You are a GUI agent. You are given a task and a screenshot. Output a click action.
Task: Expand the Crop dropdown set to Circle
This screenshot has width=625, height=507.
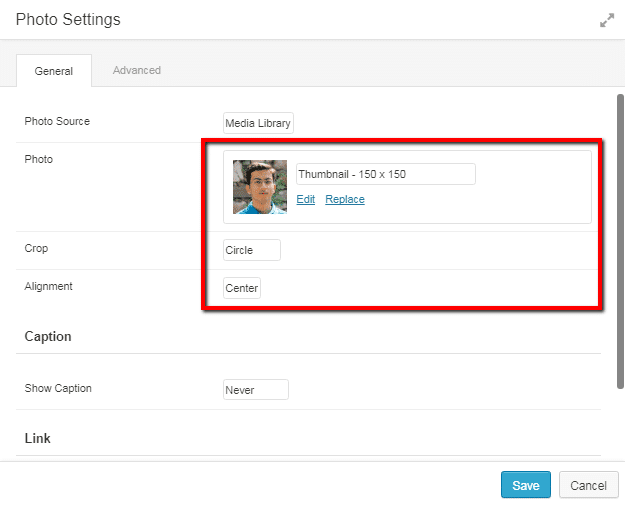pos(252,250)
